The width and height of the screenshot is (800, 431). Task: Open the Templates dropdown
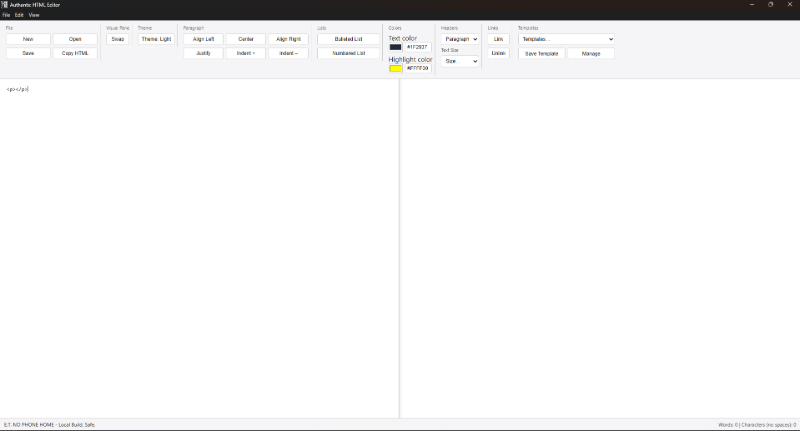coord(566,39)
